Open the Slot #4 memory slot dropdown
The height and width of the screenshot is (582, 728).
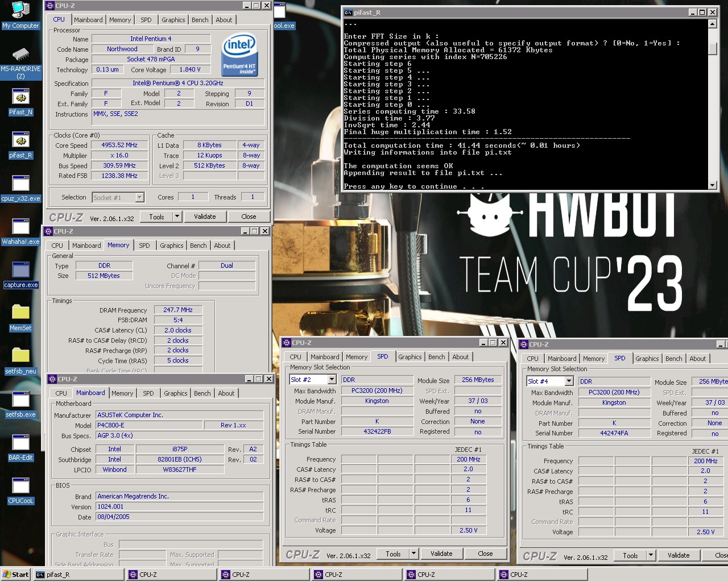click(569, 381)
